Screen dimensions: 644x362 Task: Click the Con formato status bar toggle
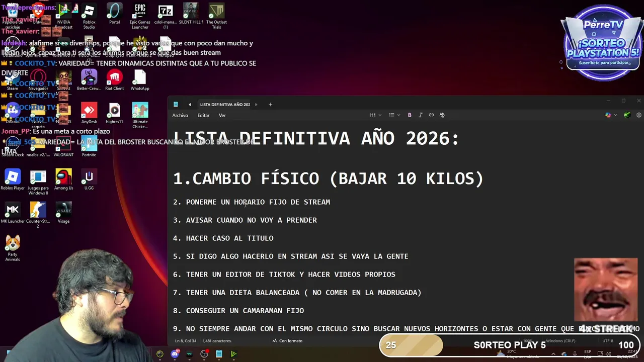pyautogui.click(x=287, y=341)
